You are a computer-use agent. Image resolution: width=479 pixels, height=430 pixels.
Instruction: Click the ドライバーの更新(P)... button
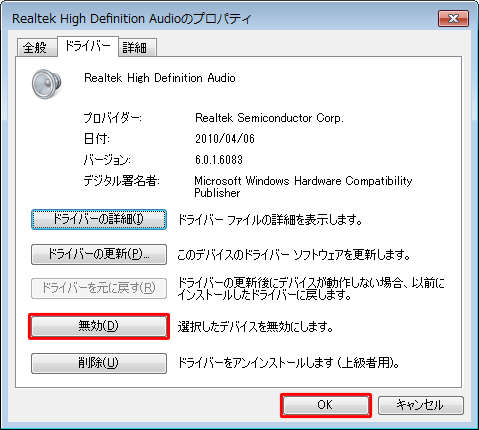tap(99, 254)
